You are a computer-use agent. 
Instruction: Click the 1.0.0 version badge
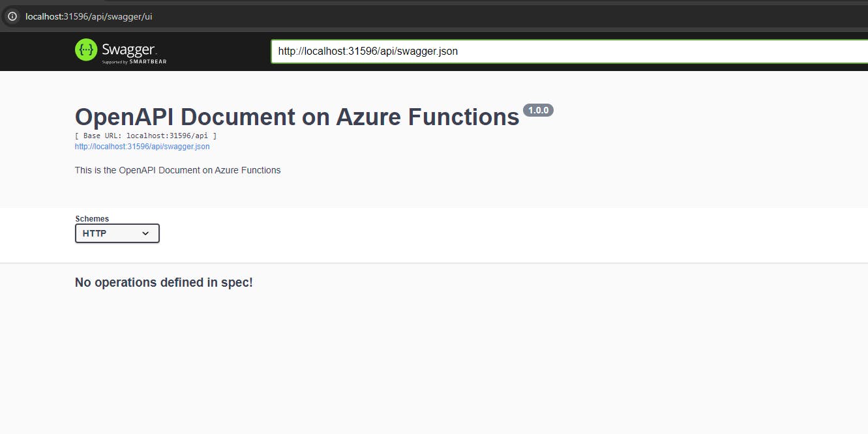[538, 109]
